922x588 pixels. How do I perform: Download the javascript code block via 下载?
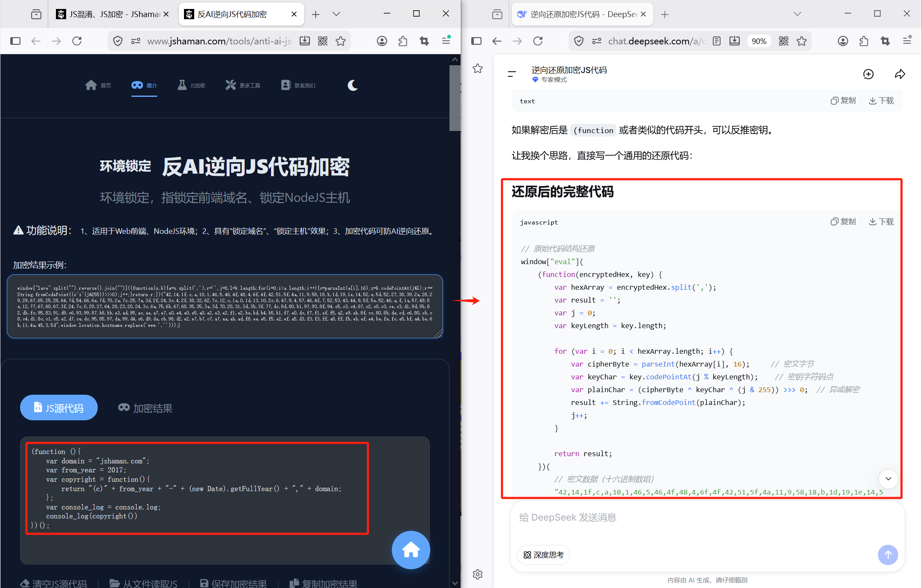pyautogui.click(x=881, y=222)
